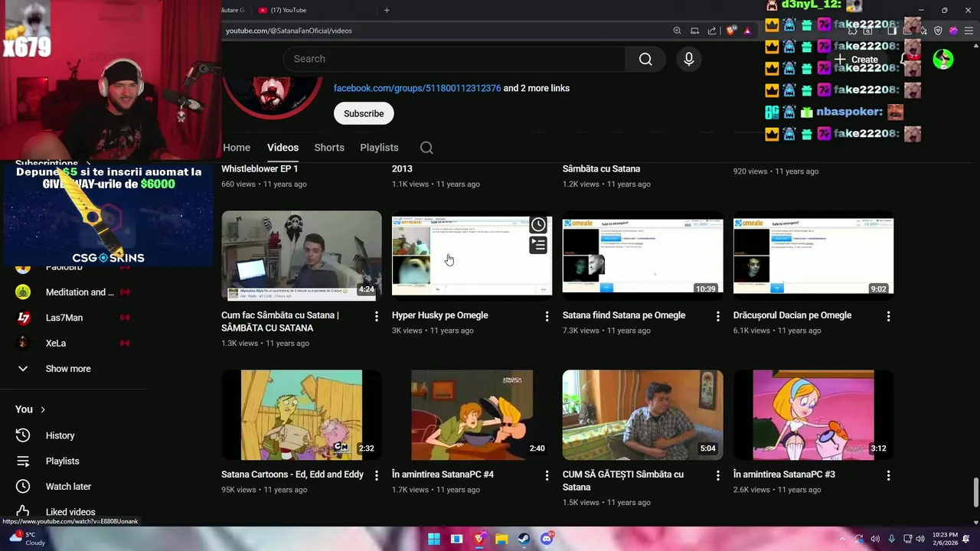Open thumbnail of Cum fac Sâmbăta cu Satana
Viewport: 980px width, 551px height.
click(302, 256)
